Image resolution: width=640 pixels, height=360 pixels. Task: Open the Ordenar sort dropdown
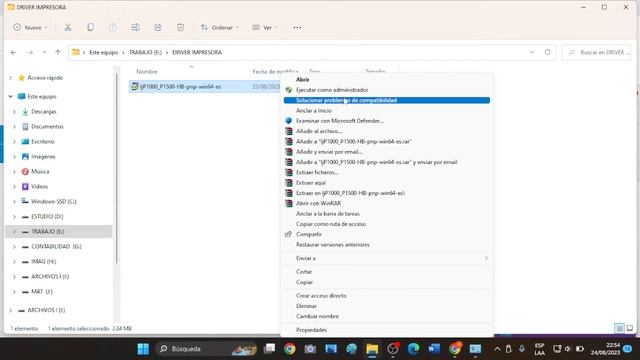point(220,27)
